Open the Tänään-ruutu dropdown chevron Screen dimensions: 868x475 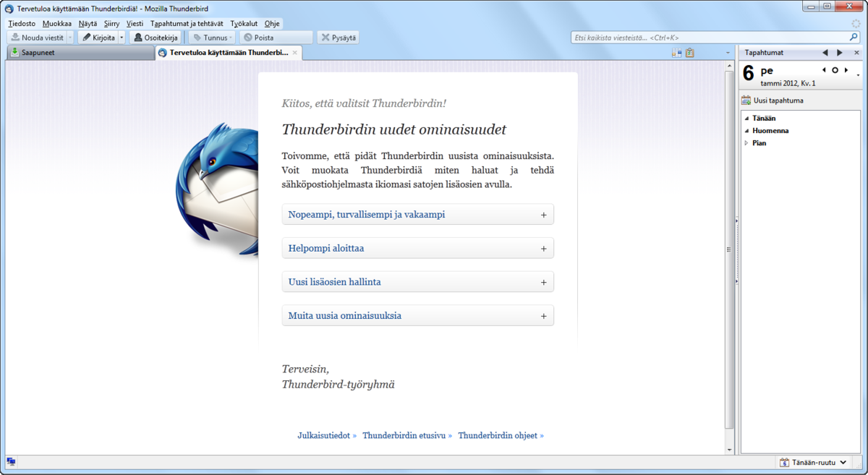click(x=843, y=462)
